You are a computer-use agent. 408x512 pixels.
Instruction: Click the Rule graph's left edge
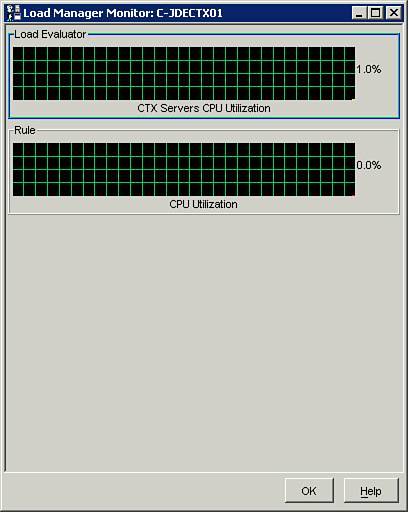point(14,169)
